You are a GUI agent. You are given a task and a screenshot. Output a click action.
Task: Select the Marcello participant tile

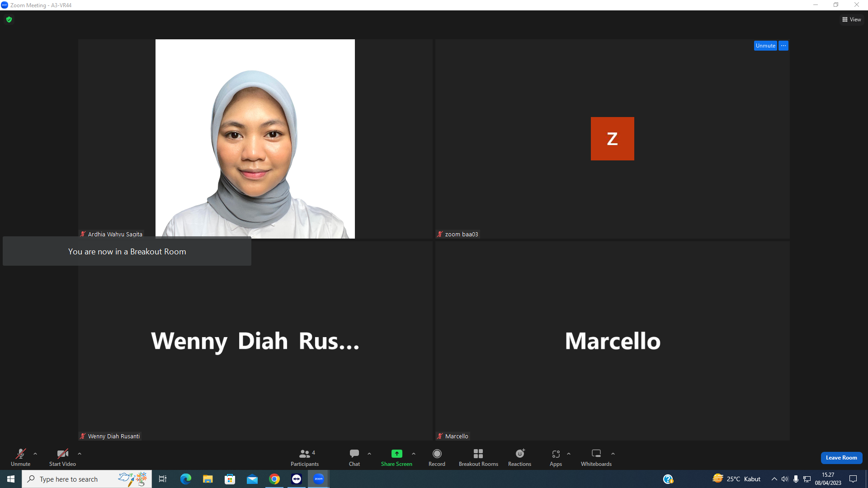pos(613,341)
